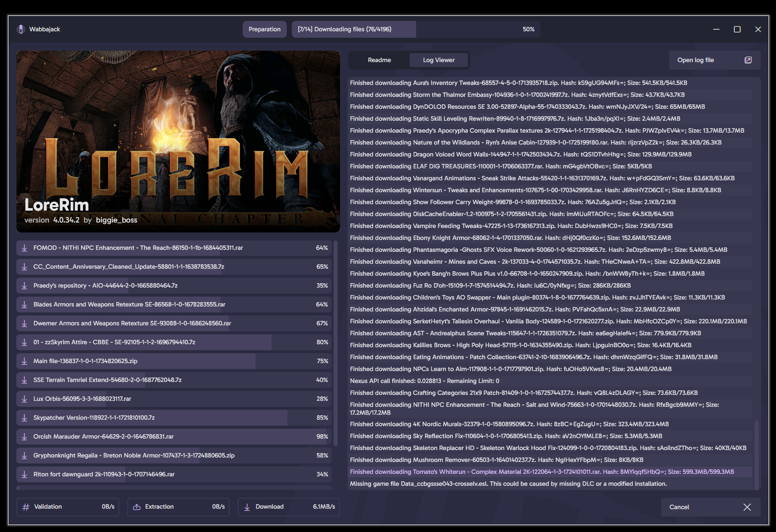This screenshot has height=532, width=776.
Task: Click the Extraction '0B/s' value
Action: pyautogui.click(x=218, y=507)
